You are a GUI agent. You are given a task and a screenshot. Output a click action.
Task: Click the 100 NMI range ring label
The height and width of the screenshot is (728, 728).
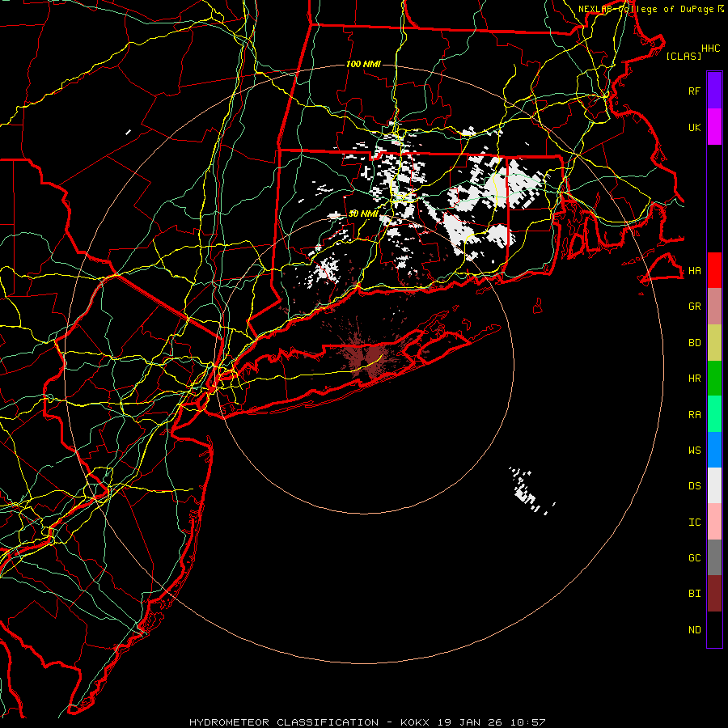click(363, 64)
